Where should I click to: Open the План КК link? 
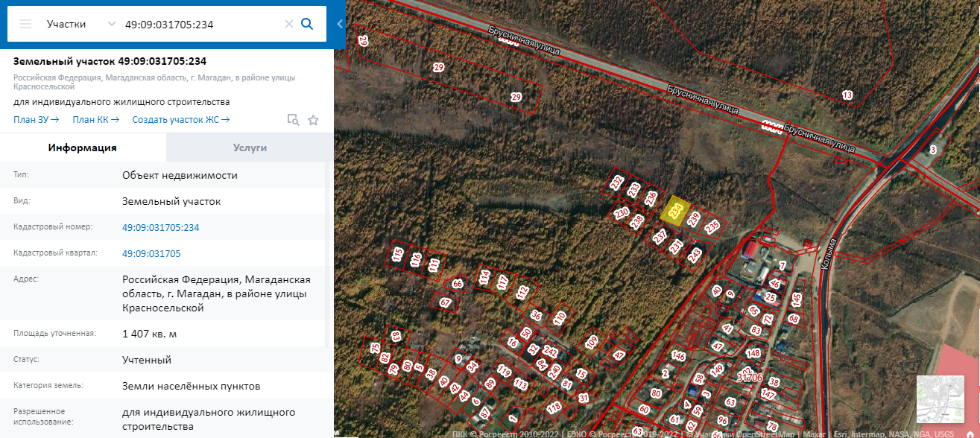coord(95,119)
